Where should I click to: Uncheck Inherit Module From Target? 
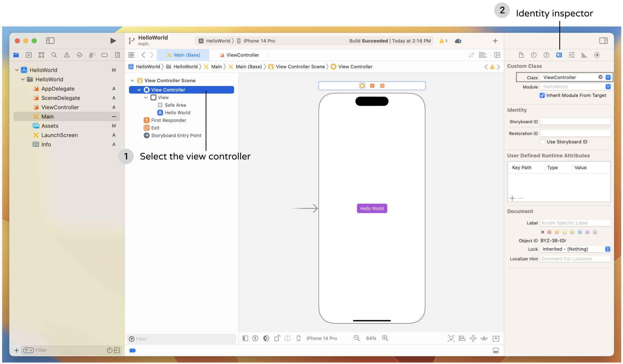542,95
